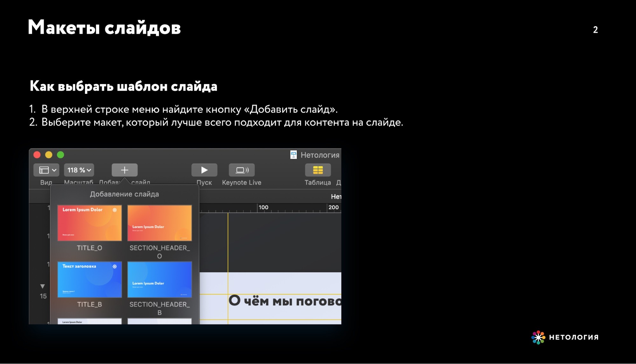
Task: Click the Play (Пуск) button icon
Action: click(204, 170)
